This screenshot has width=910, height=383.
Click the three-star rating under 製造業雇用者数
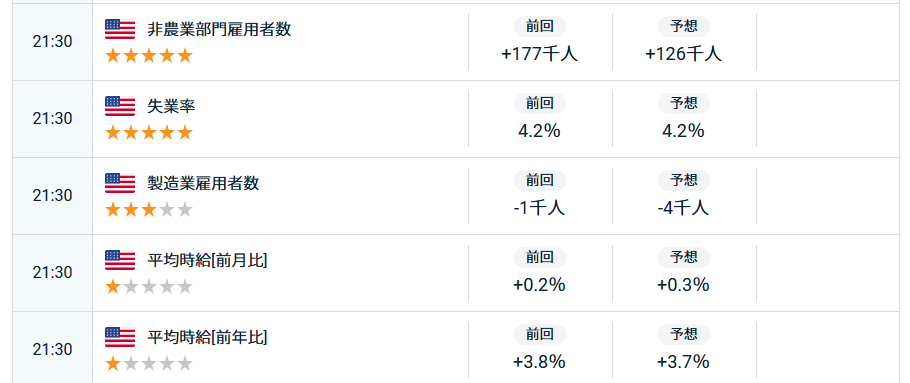pos(149,210)
